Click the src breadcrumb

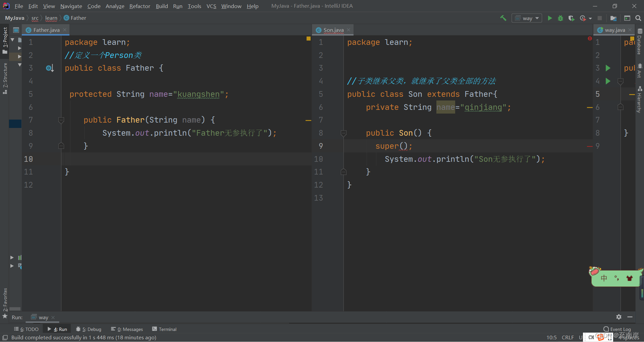[x=35, y=18]
